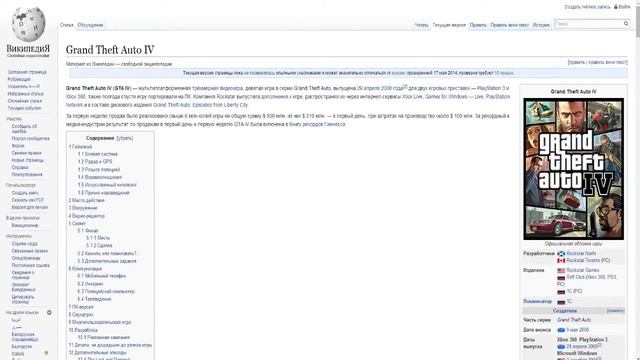Open the Rockstar Games infobox link

pyautogui.click(x=582, y=270)
